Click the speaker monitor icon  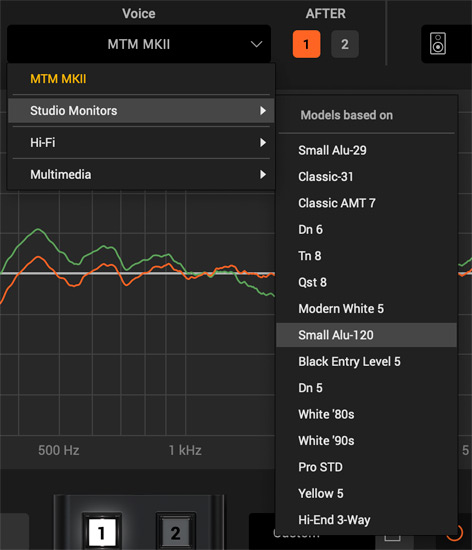(x=438, y=44)
